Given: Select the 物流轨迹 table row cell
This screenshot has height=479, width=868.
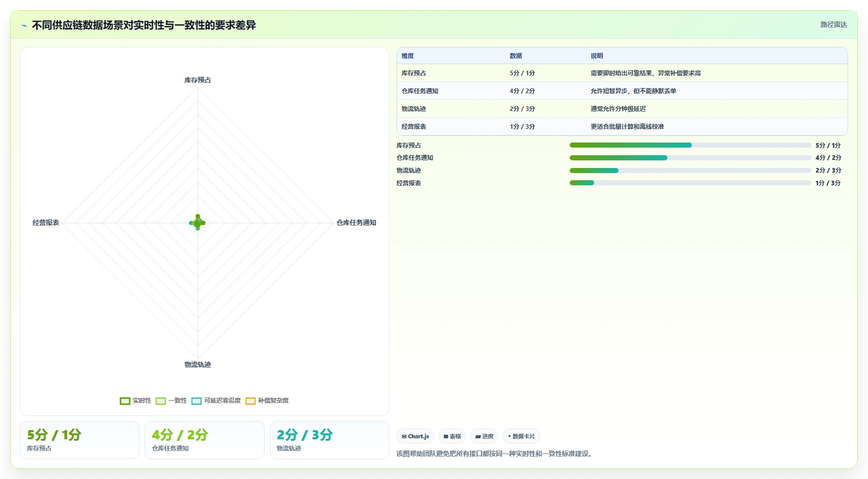Looking at the screenshot, I should point(414,109).
